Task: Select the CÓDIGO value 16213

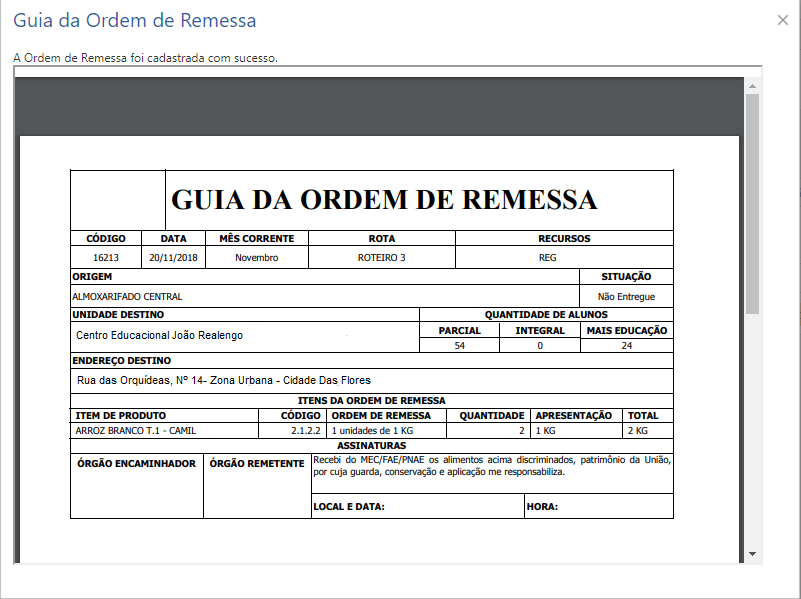Action: pos(104,256)
